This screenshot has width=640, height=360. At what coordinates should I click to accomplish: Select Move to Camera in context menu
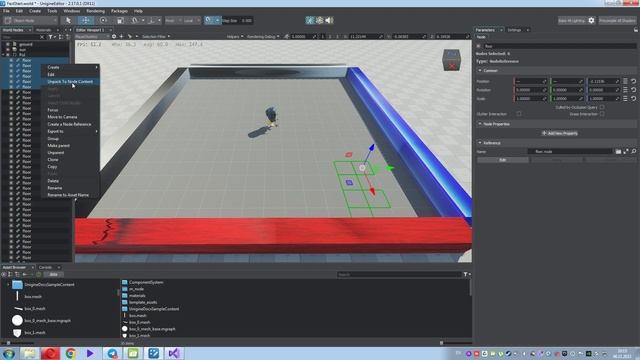[x=62, y=117]
